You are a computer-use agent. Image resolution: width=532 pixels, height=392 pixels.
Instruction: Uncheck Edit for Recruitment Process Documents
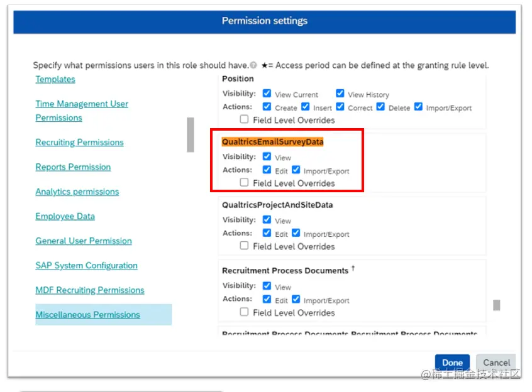(x=267, y=299)
